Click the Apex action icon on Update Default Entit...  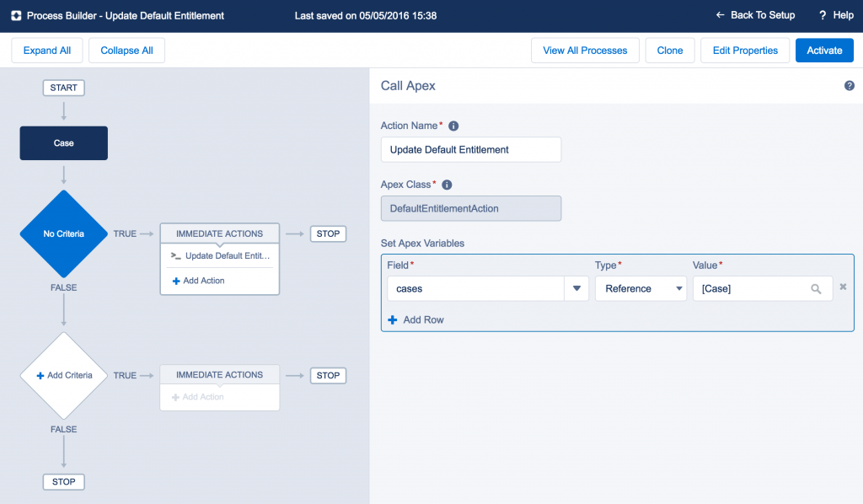click(175, 256)
